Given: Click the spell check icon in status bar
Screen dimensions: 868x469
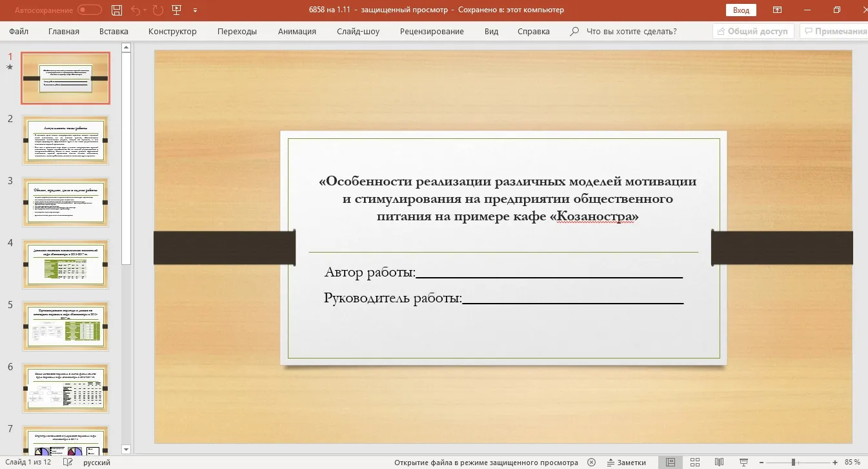Looking at the screenshot, I should 68,463.
